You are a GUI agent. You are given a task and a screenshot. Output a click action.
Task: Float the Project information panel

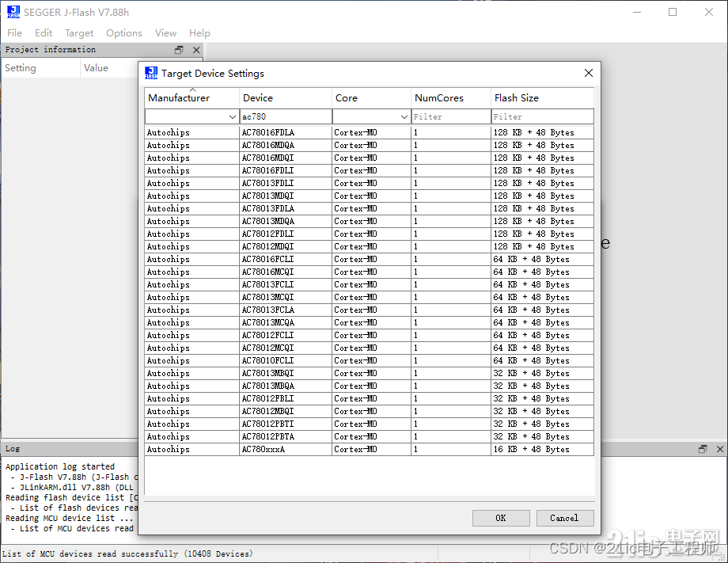point(179,50)
